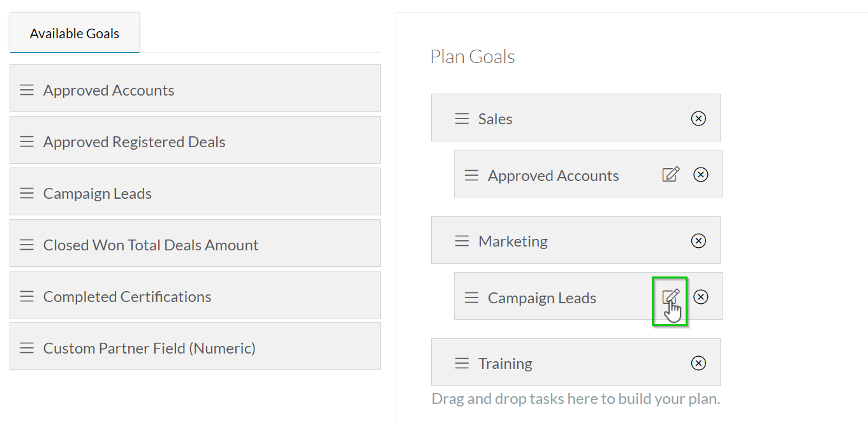Click the Plan Goals heading
The height and width of the screenshot is (423, 868).
472,56
